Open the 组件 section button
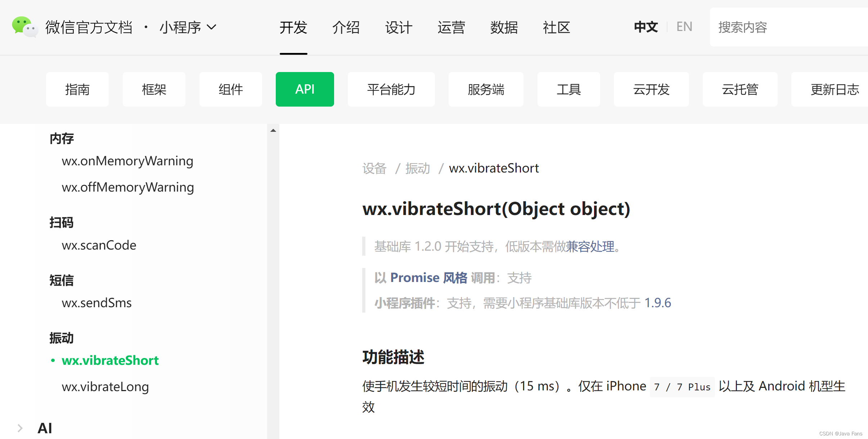 231,89
